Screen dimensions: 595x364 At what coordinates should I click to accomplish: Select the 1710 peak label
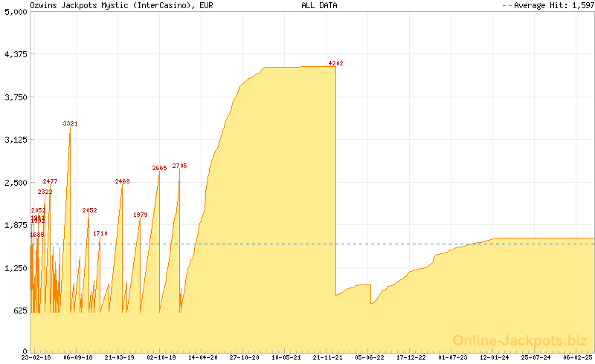[x=100, y=233]
